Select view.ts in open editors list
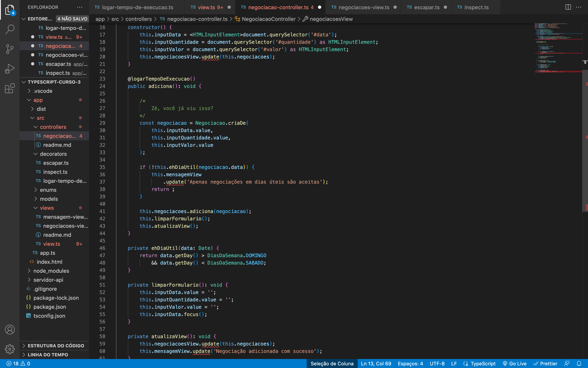Viewport: 588px width, 368px height. (55, 37)
